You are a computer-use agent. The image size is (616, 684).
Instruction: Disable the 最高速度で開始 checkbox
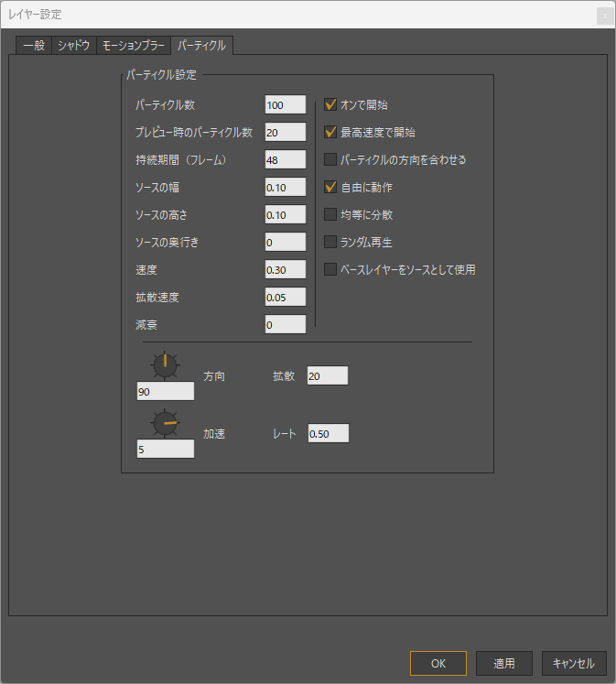[330, 133]
